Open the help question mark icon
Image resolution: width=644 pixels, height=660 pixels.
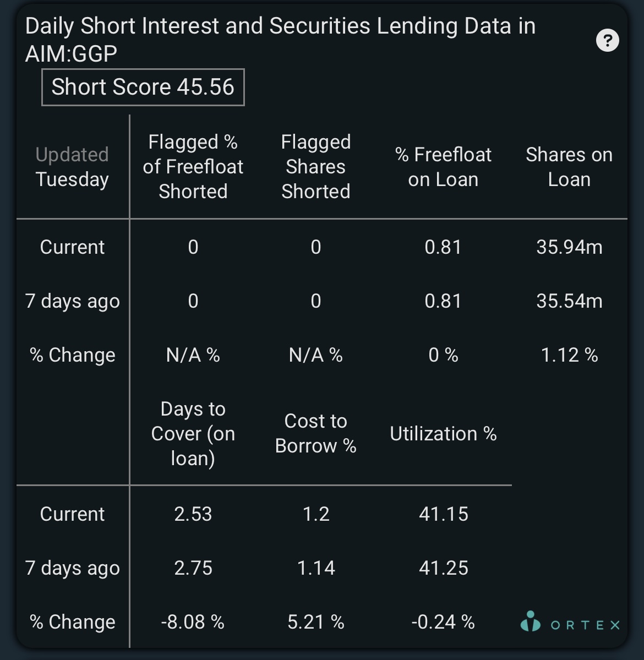coord(607,40)
